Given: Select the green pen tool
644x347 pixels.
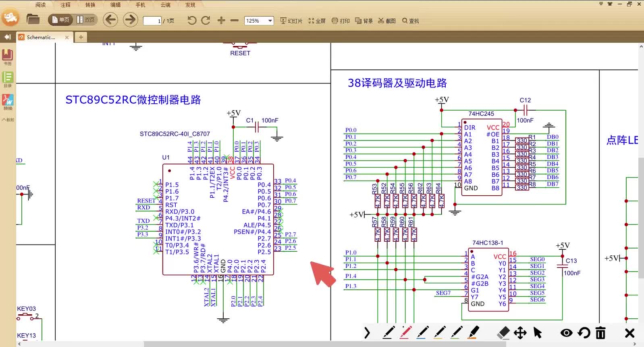Looking at the screenshot, I should pyautogui.click(x=456, y=333).
